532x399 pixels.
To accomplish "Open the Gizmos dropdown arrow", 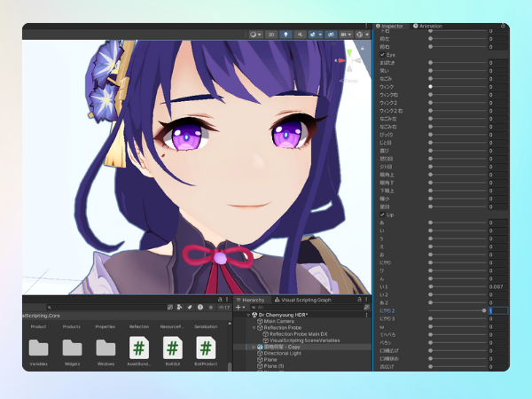I will [x=367, y=35].
